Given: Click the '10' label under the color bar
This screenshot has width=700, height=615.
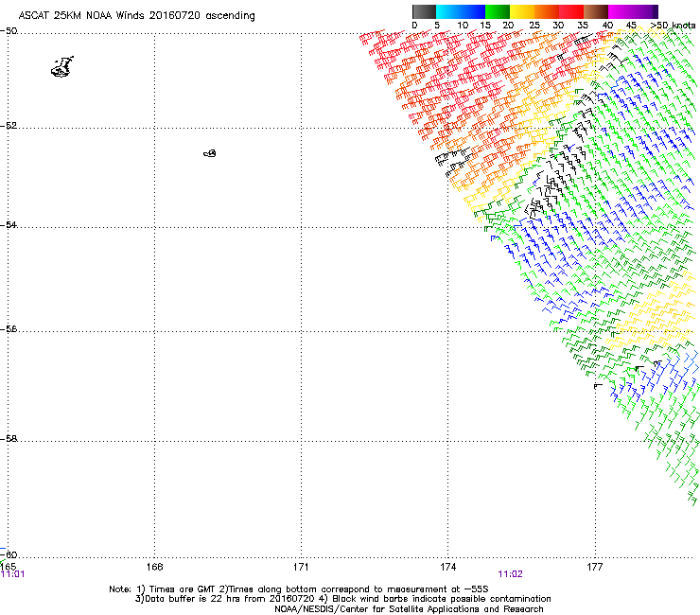Looking at the screenshot, I should (x=463, y=26).
